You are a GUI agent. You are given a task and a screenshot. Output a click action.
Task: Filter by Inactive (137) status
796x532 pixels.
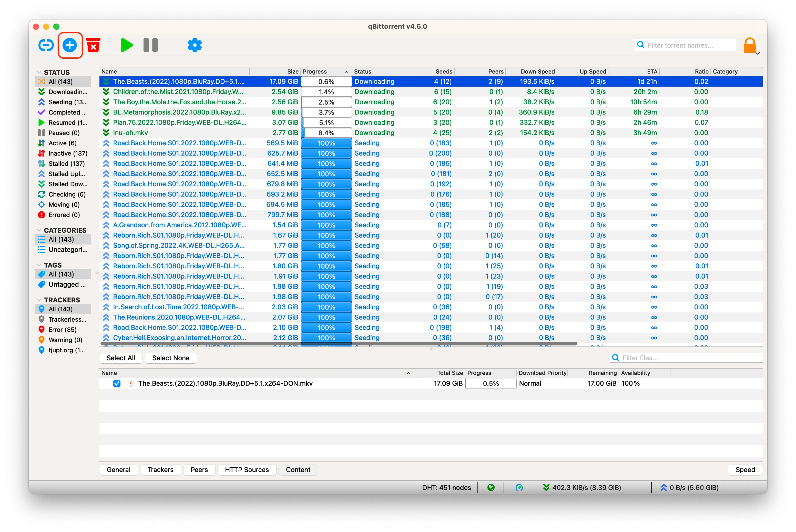click(63, 153)
